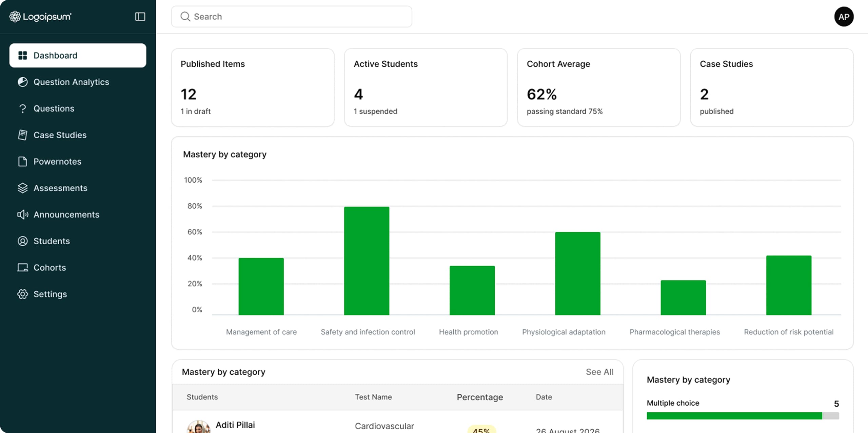Screen dimensions: 868x433
Task: Click the Multiple choice progress bar
Action: pos(743,416)
